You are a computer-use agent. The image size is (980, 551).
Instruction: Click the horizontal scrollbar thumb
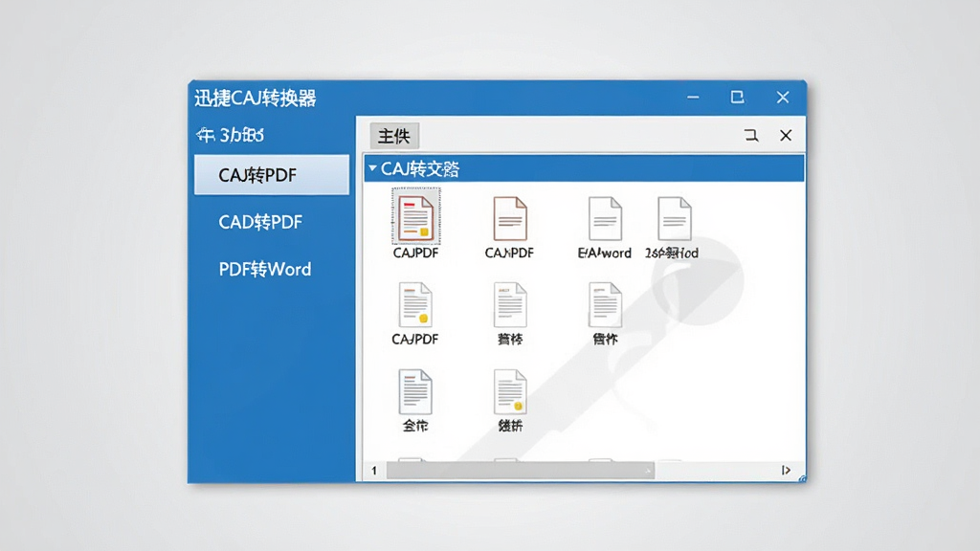[x=520, y=470]
